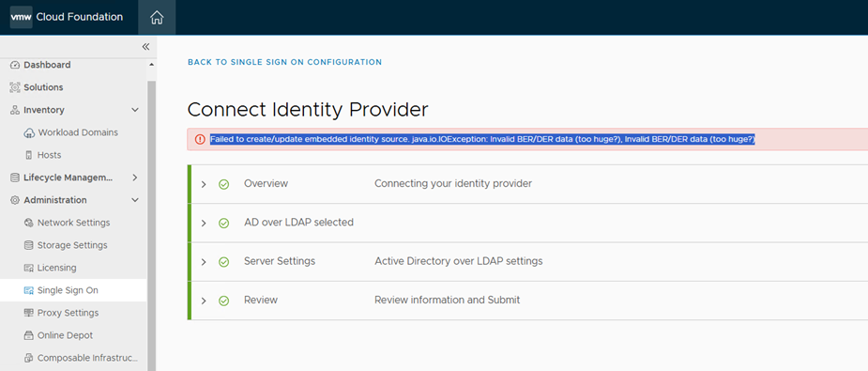Click the Storage Settings database icon

click(29, 245)
